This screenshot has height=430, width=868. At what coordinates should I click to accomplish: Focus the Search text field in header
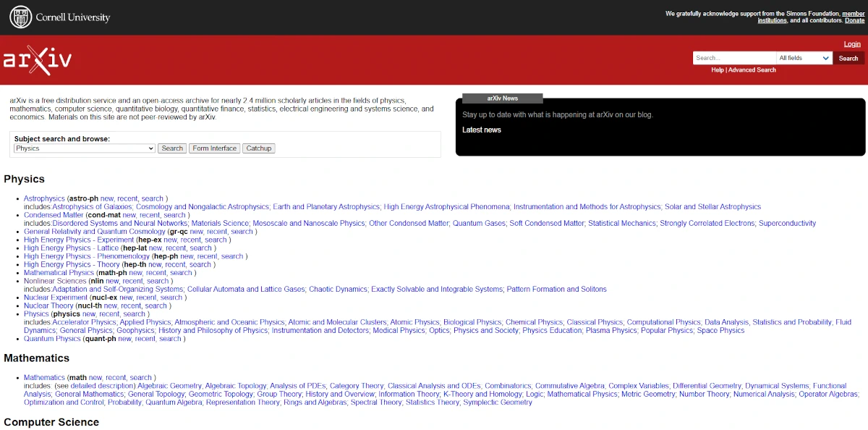734,58
